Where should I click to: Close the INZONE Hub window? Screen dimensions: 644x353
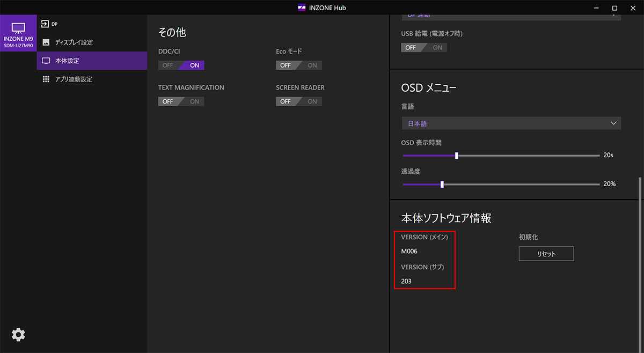pos(633,8)
